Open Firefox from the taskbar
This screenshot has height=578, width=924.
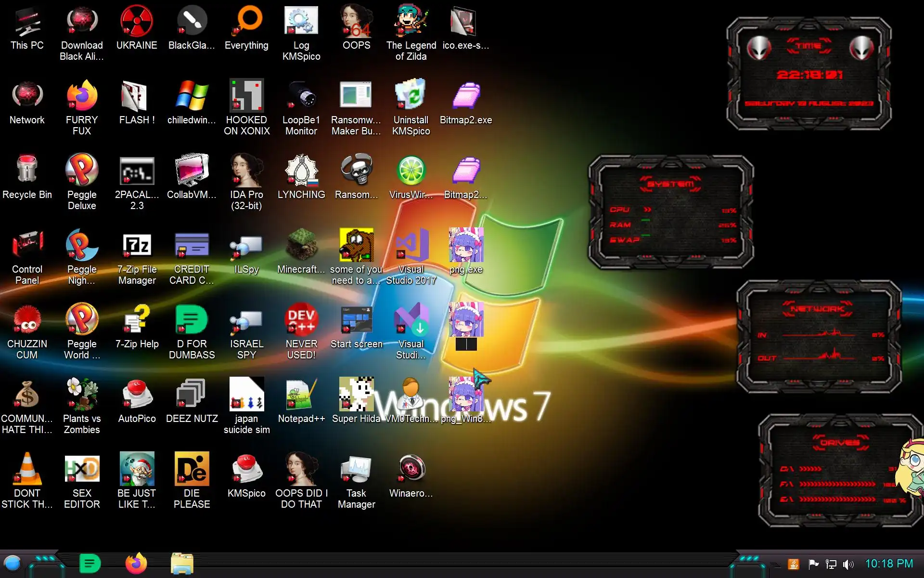(x=136, y=564)
